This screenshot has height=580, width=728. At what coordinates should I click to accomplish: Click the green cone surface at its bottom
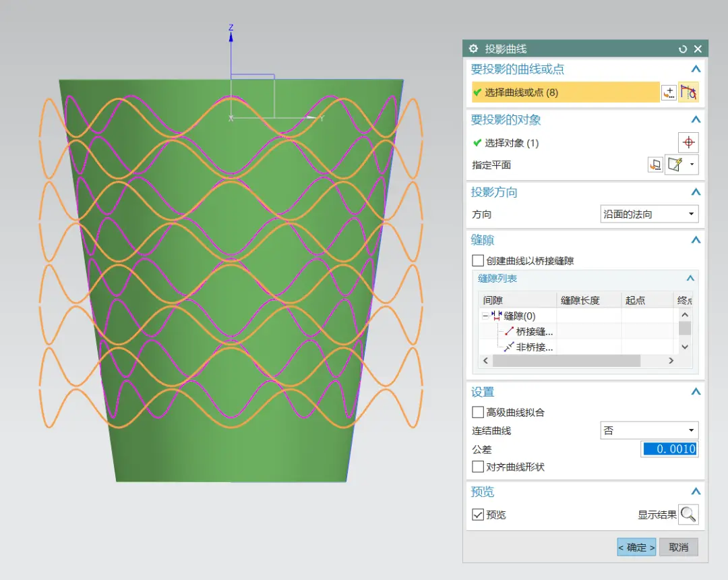[231, 455]
